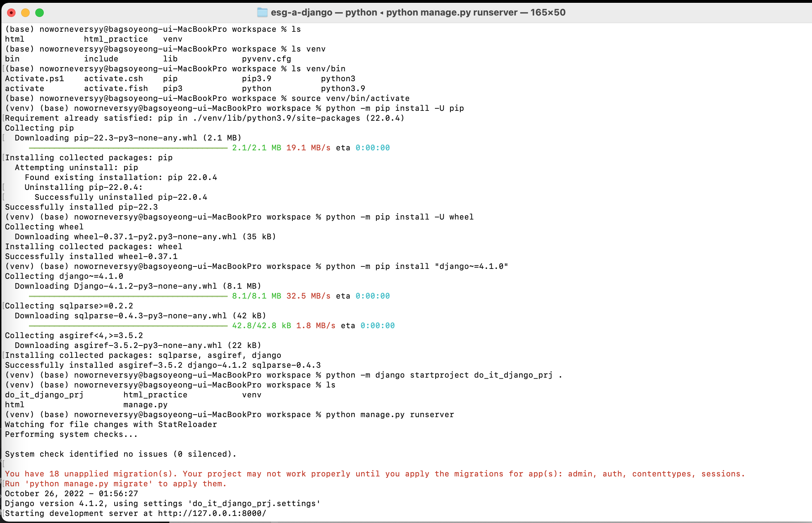
Task: Click the command 'source venv/bin/activate'
Action: coord(350,98)
